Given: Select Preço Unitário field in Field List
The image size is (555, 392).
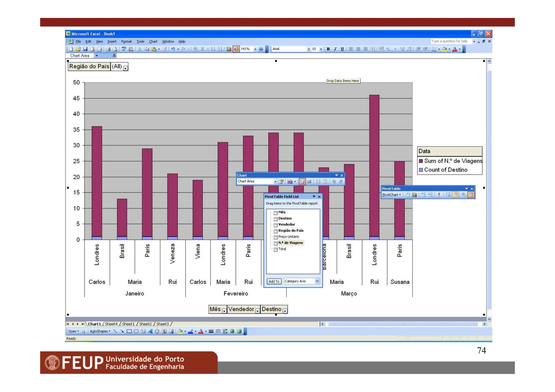Looking at the screenshot, I should coord(288,237).
